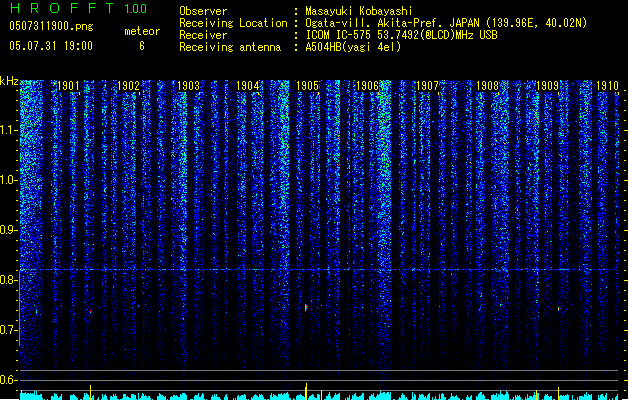Click the 1.1 kHz axis label
This screenshot has height=400, width=629.
click(x=9, y=130)
